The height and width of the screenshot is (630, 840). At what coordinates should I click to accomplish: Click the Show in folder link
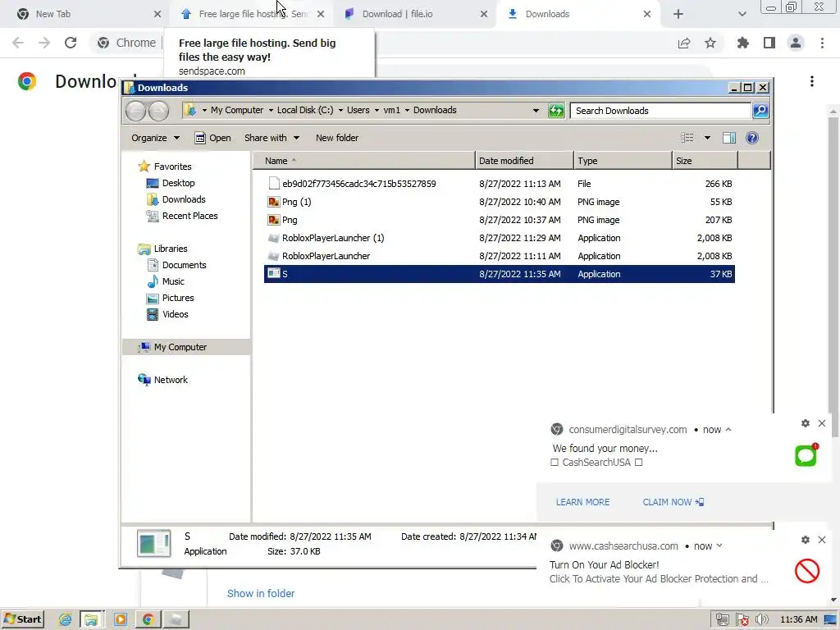coord(260,594)
